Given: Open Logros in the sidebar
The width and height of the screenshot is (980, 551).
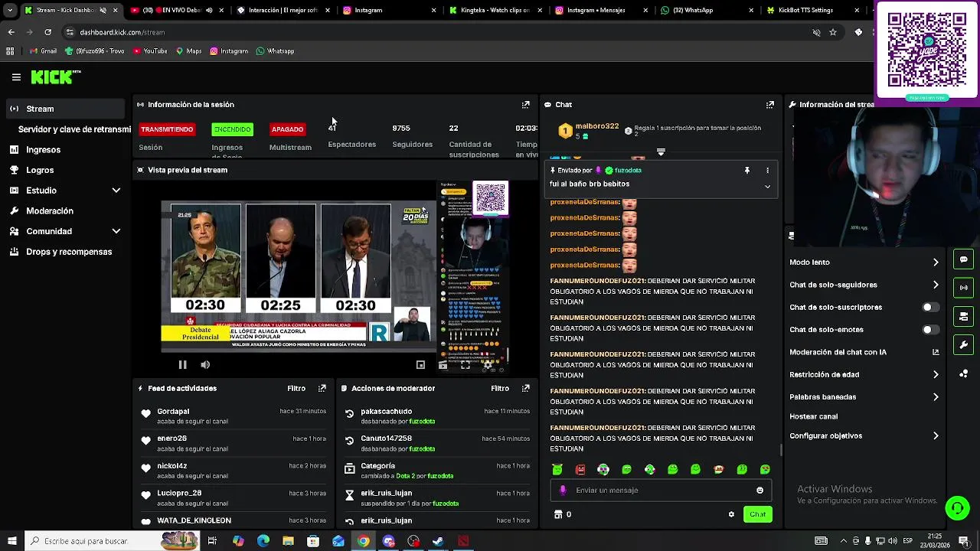Looking at the screenshot, I should pos(65,170).
